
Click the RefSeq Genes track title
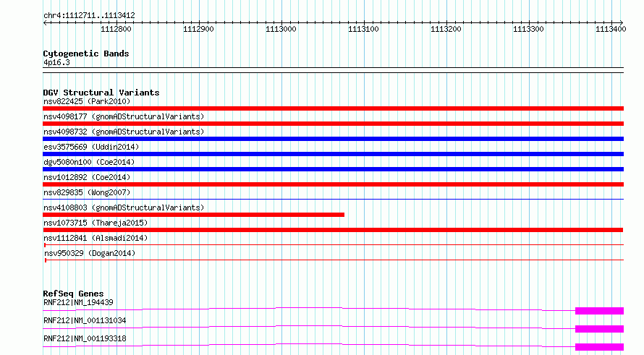[x=73, y=294]
